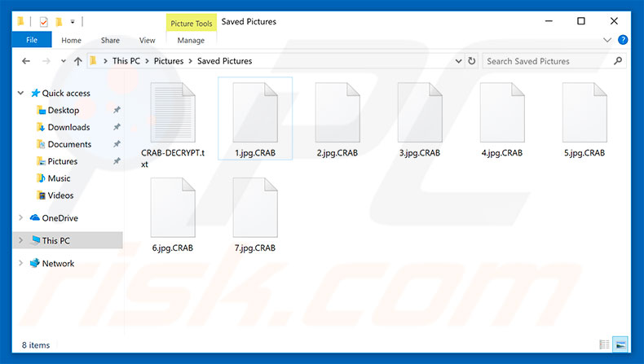644x364 pixels.
Task: Switch to the View ribbon tab
Action: point(147,40)
